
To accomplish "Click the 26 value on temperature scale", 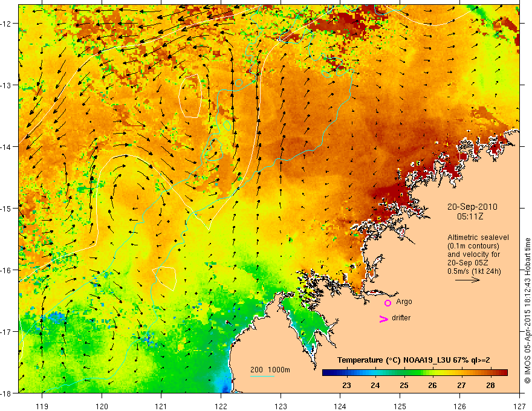I will point(433,385).
